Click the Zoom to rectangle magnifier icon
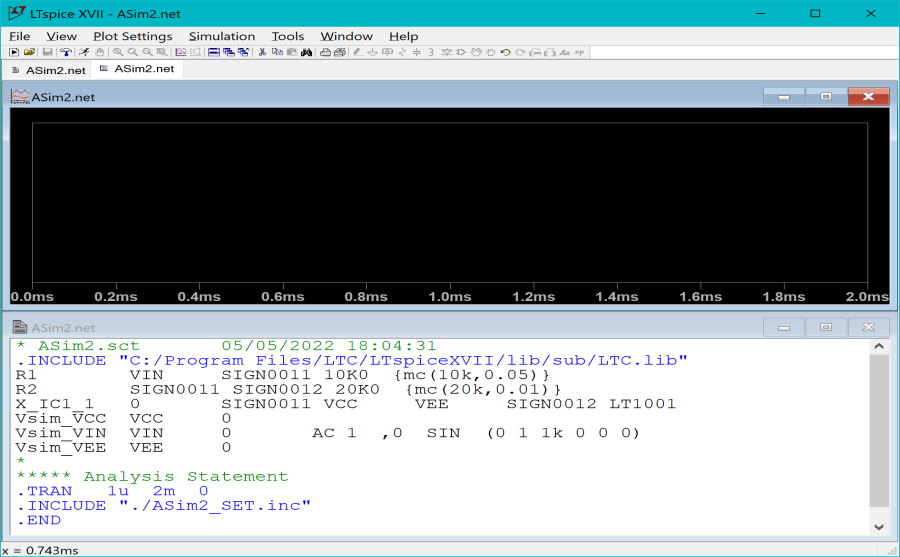Viewport: 900px width, 557px height. coord(118,52)
